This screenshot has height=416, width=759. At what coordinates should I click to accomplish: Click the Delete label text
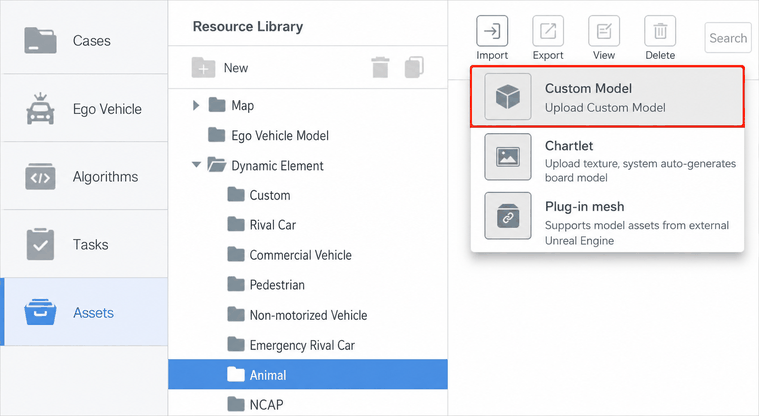pos(660,55)
